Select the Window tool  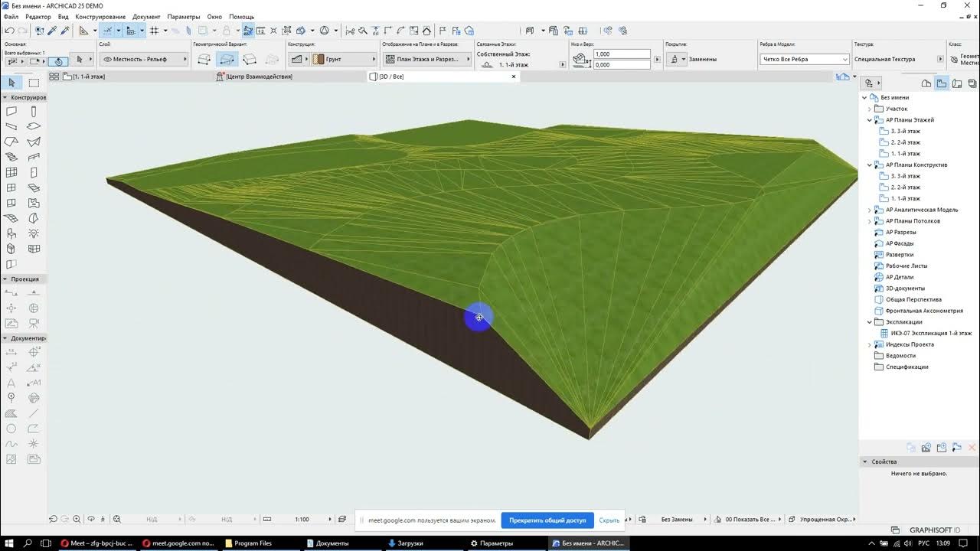[11, 187]
